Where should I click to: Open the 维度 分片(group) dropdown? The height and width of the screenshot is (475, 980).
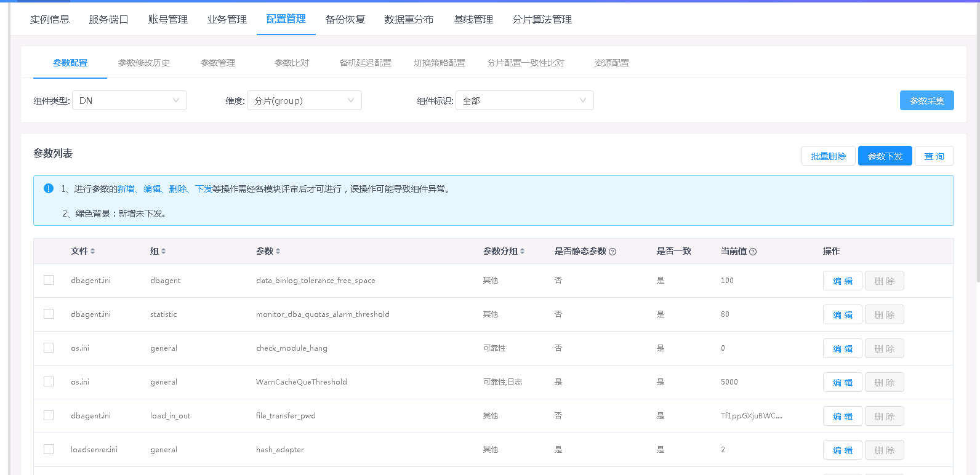(x=304, y=100)
